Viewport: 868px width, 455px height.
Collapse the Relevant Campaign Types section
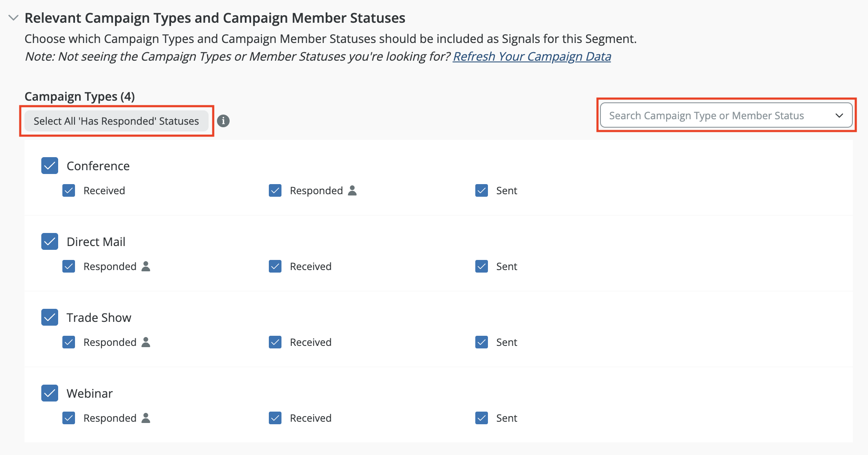click(13, 18)
